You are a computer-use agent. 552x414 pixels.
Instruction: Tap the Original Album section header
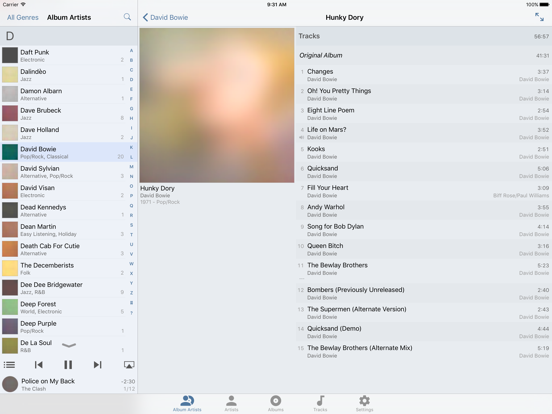coord(424,55)
